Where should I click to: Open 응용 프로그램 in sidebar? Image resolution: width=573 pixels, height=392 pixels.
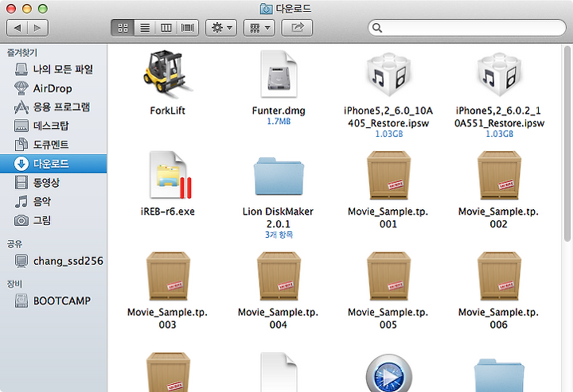point(53,107)
